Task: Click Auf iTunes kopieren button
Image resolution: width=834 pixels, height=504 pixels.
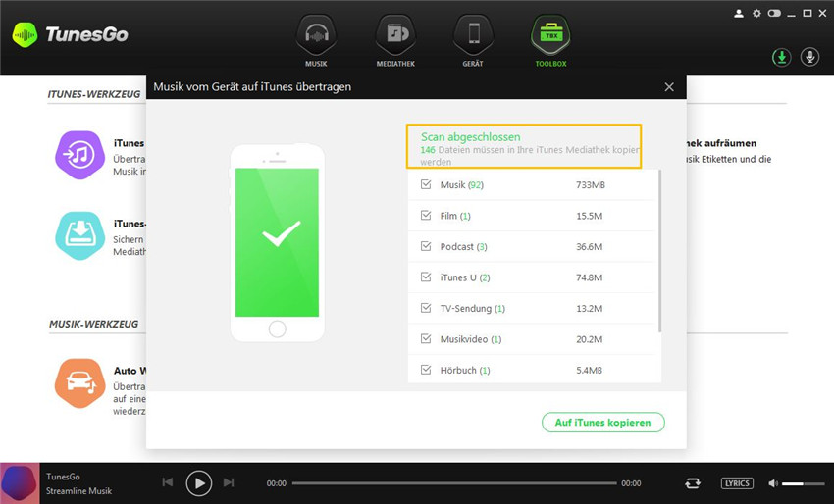Action: [x=603, y=423]
